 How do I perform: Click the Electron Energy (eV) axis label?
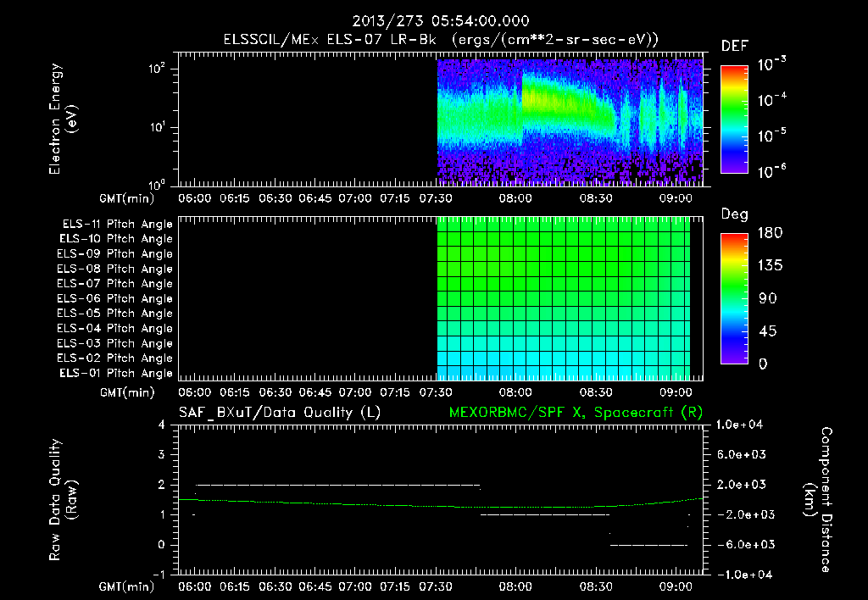click(x=63, y=119)
